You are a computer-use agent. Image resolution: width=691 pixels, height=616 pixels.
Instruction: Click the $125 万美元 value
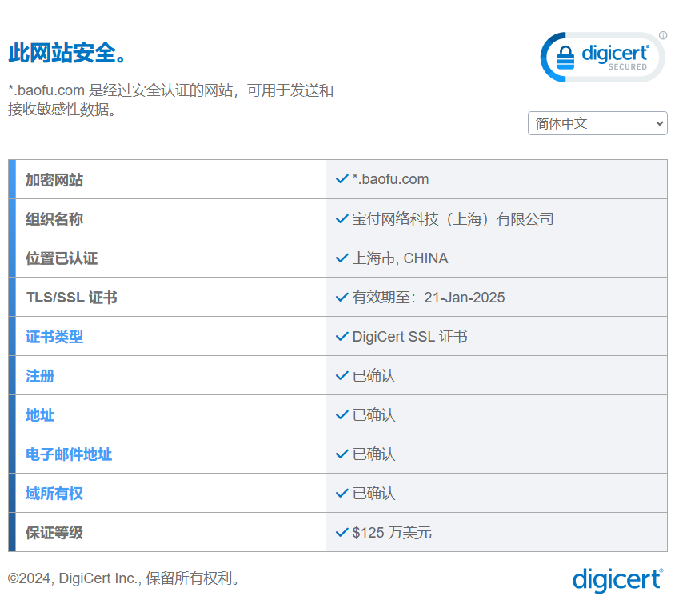tap(392, 533)
